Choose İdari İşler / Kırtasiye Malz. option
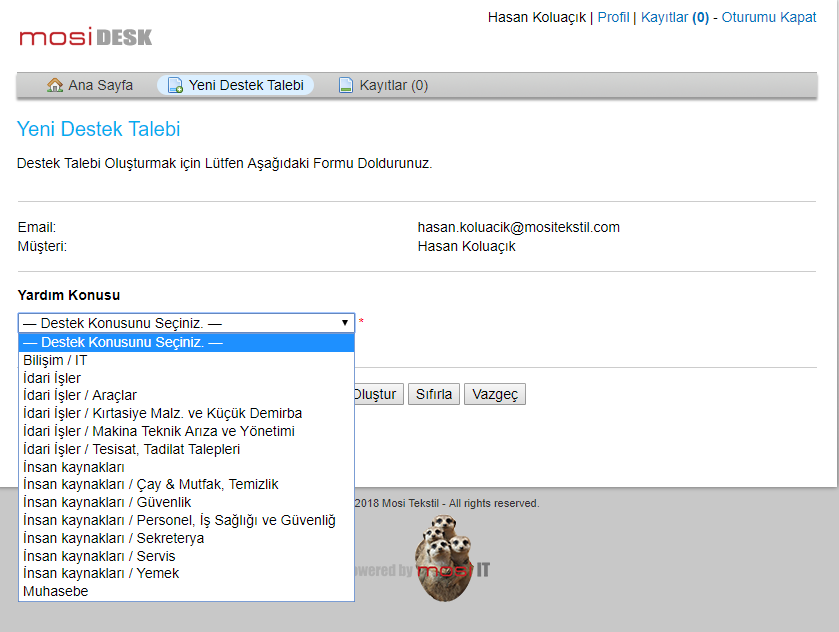 [186, 413]
